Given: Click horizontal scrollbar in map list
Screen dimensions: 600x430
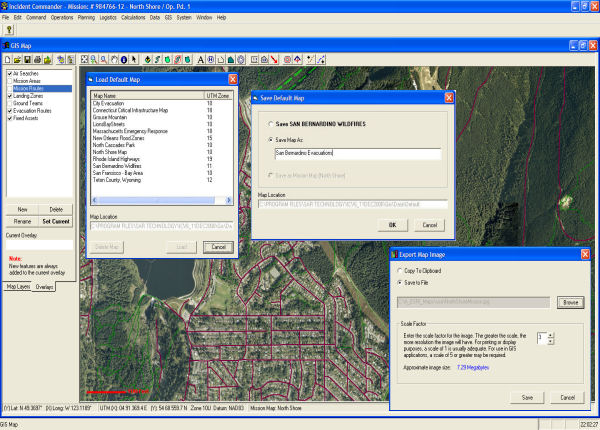Looking at the screenshot, I should [157, 200].
